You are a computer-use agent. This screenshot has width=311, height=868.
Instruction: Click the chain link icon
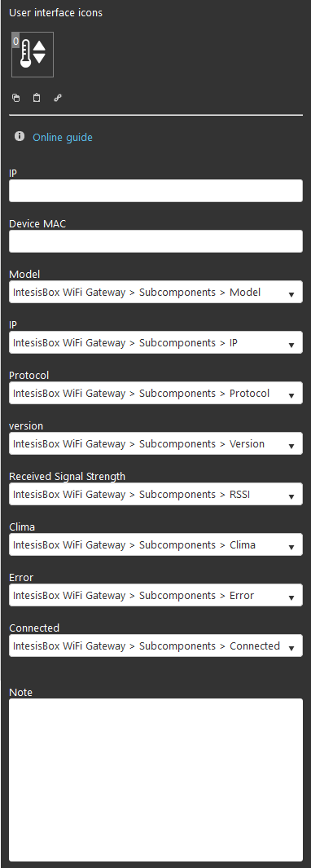pyautogui.click(x=58, y=98)
